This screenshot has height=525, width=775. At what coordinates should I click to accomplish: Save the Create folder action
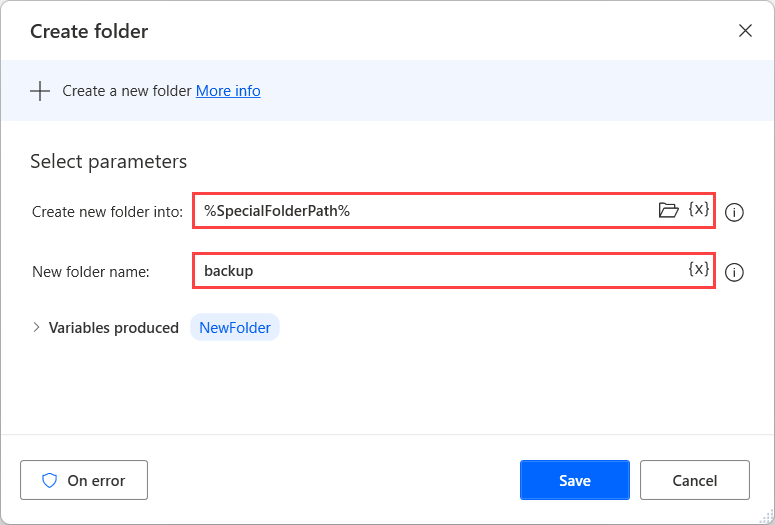click(x=575, y=480)
